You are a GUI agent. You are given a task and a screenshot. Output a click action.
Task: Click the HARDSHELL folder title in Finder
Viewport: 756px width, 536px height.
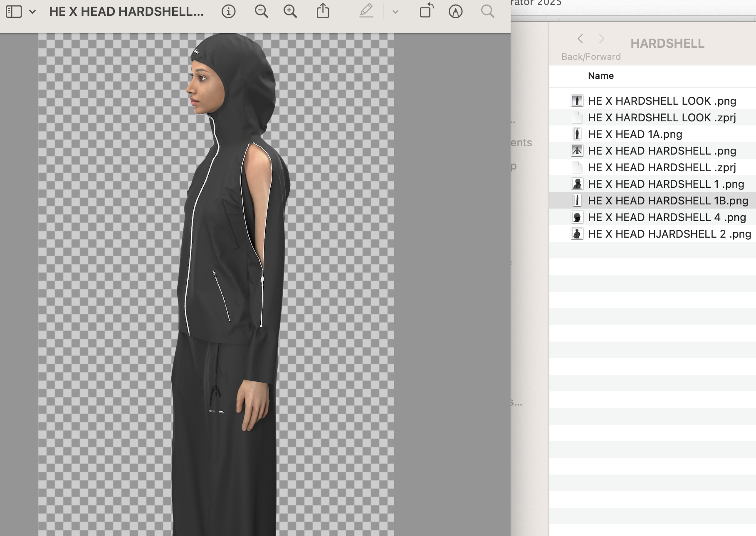pos(667,44)
